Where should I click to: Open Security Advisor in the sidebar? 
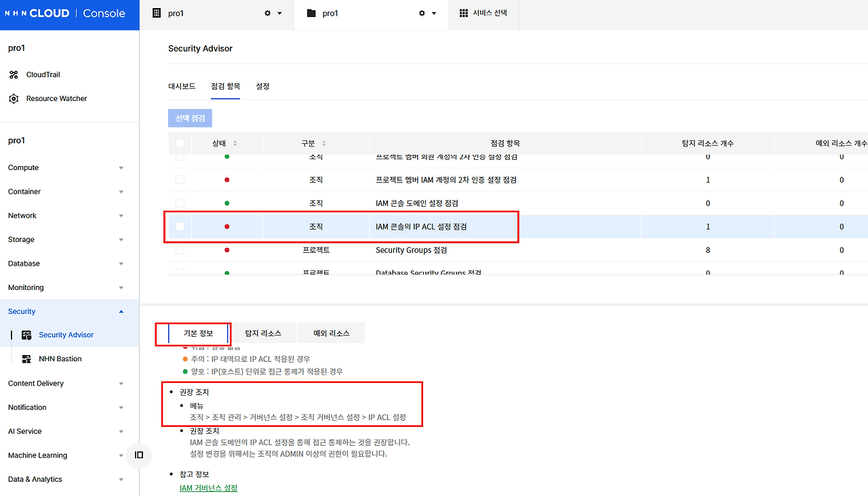click(x=66, y=335)
